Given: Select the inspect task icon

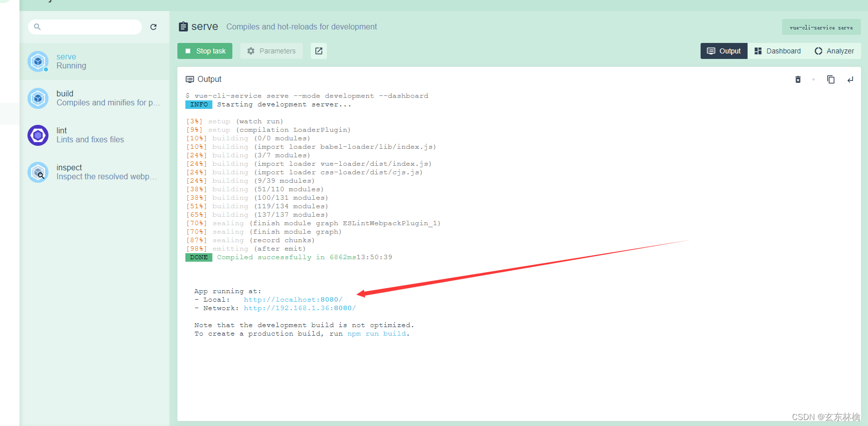Looking at the screenshot, I should (x=38, y=172).
